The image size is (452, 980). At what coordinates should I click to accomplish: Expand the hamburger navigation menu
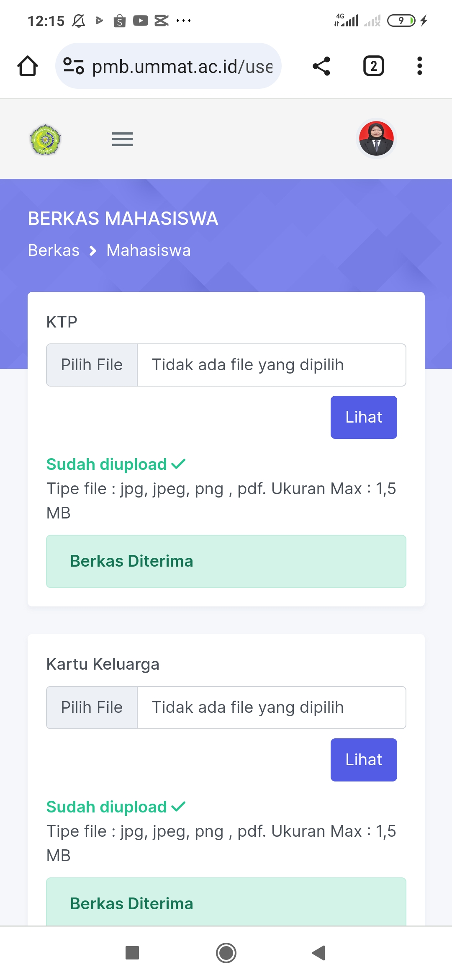point(122,139)
